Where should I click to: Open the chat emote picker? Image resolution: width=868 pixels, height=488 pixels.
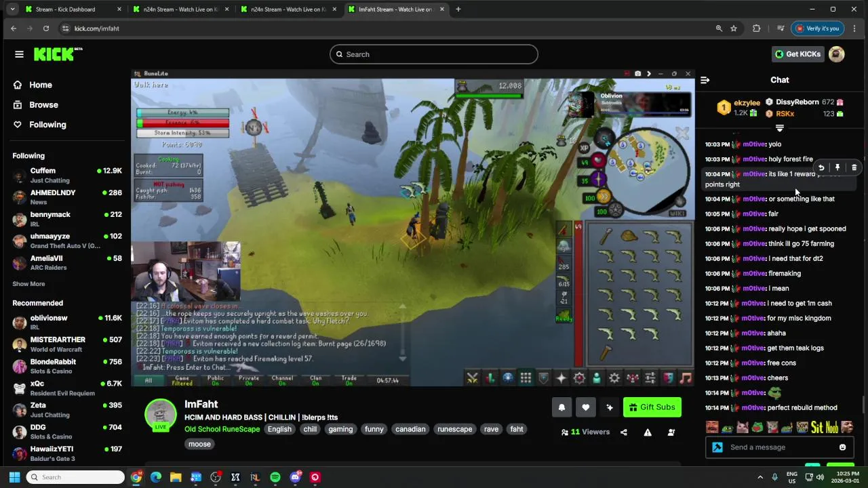(x=842, y=447)
